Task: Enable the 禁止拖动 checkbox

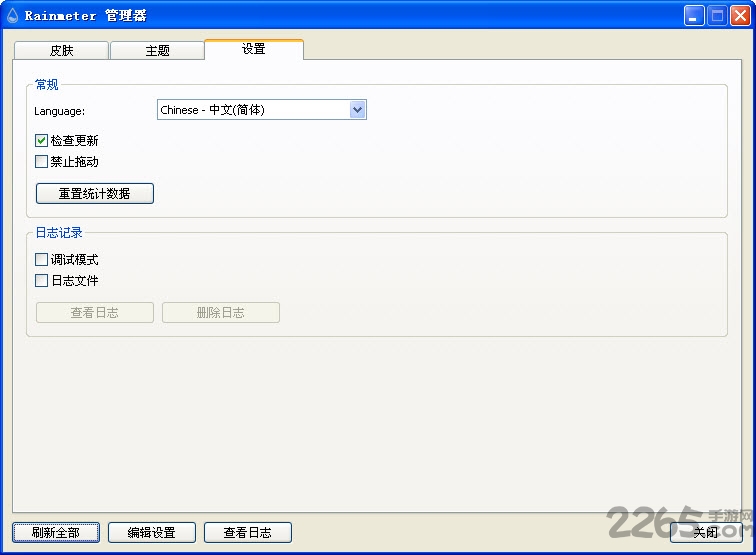Action: pos(42,162)
